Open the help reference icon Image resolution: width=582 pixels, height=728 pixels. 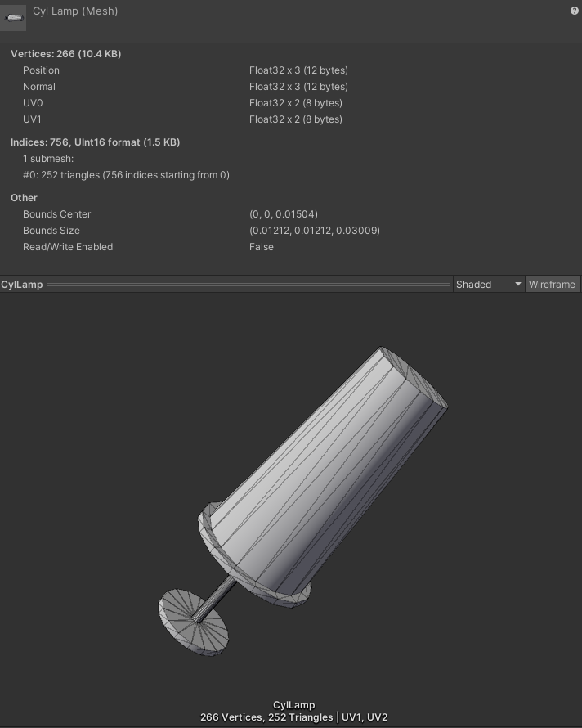click(x=574, y=11)
